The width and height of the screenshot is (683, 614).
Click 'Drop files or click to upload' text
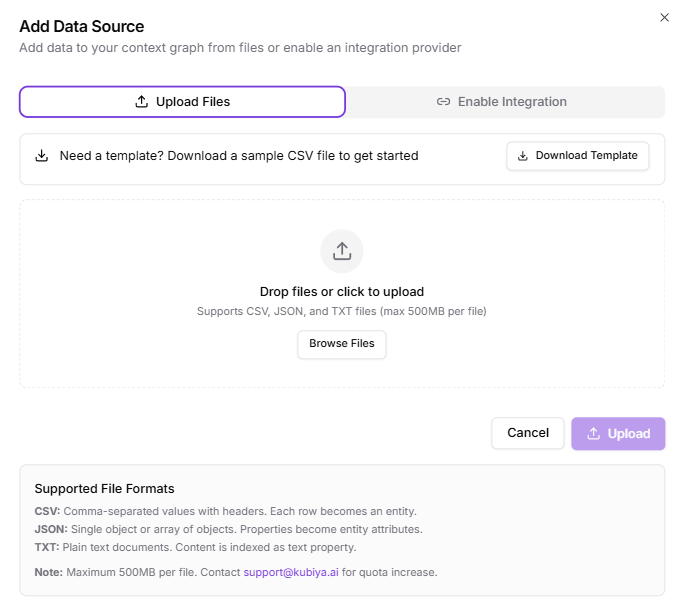tap(342, 292)
